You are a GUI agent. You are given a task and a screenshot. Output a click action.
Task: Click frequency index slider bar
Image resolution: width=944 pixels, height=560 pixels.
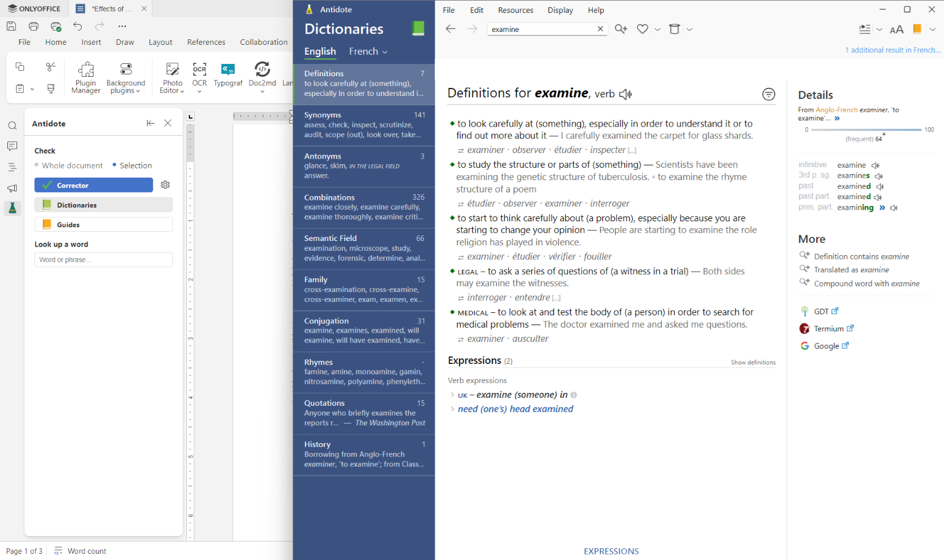(866, 130)
